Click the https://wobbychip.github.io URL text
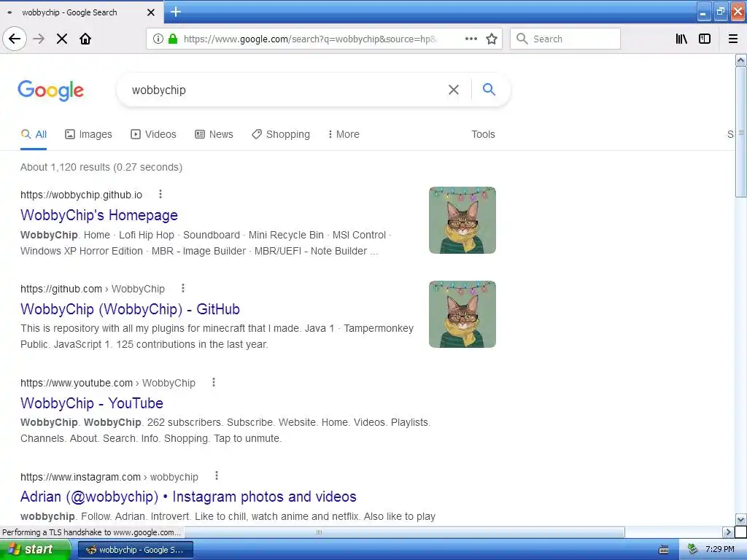This screenshot has width=747, height=560. pyautogui.click(x=82, y=195)
